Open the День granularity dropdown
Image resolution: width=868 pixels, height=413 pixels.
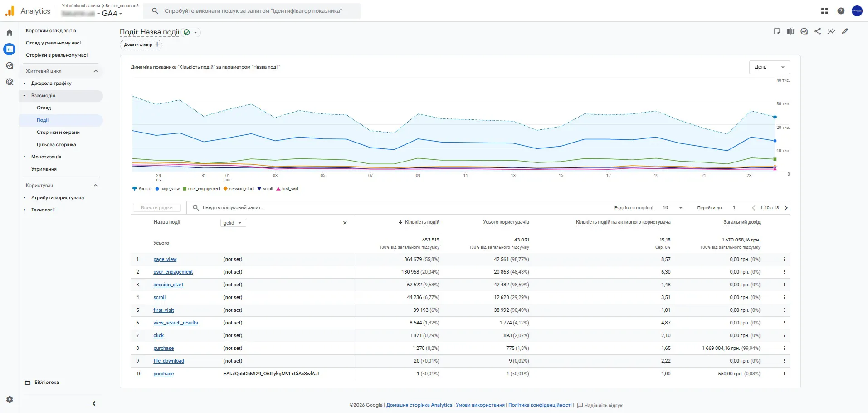[x=769, y=67]
